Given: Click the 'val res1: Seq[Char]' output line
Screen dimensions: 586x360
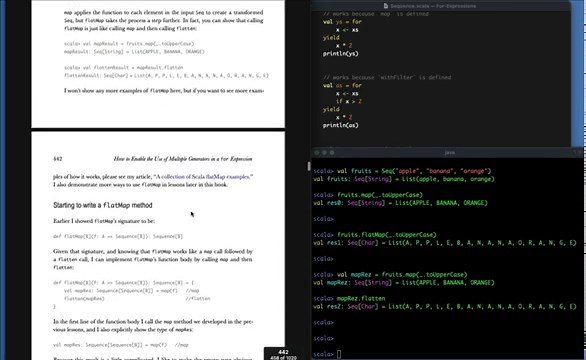Looking at the screenshot, I should point(445,243).
